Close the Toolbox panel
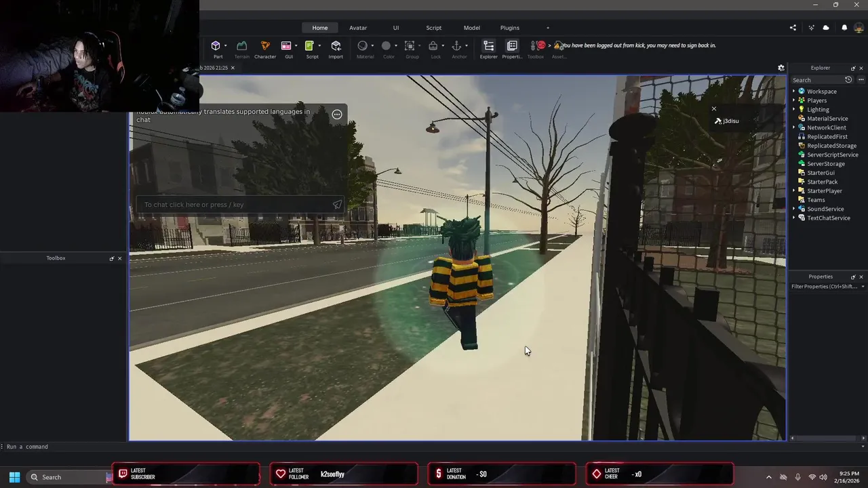Screen dimensions: 868x488 [120, 258]
